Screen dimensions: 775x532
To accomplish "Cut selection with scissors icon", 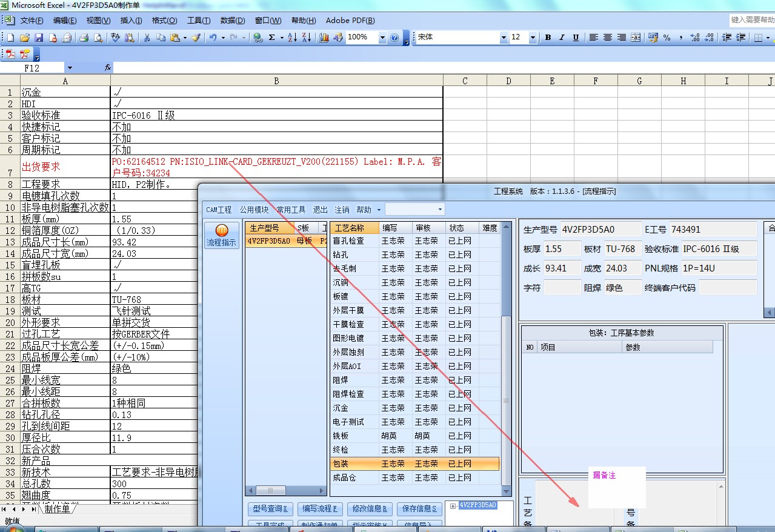I will (x=147, y=38).
